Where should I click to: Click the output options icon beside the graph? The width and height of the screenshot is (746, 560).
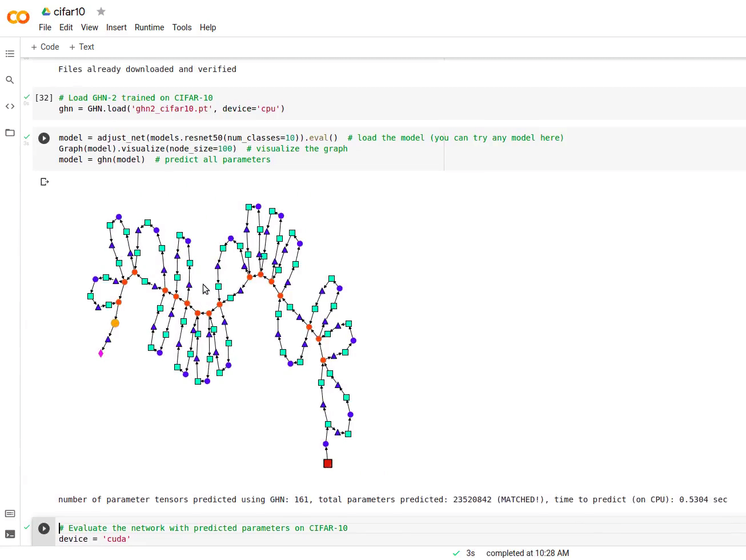coord(45,182)
